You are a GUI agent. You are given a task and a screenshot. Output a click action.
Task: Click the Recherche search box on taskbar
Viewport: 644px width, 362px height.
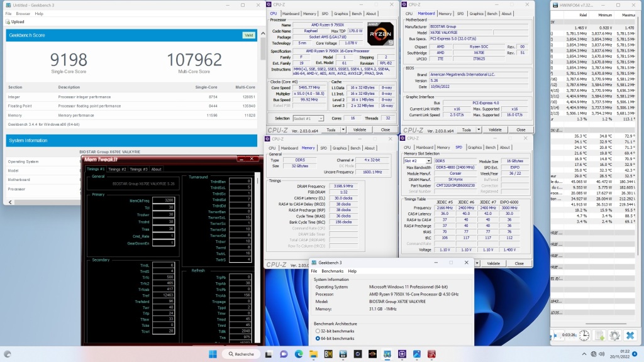pos(241,354)
